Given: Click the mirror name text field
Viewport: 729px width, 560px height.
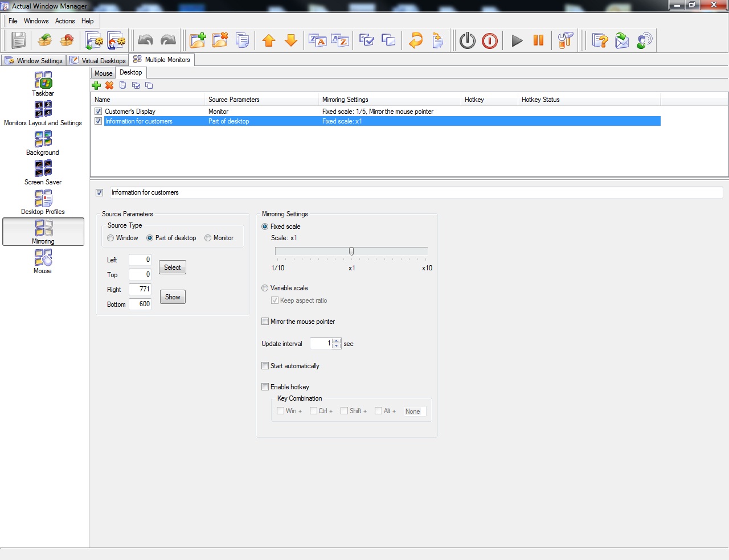Looking at the screenshot, I should [416, 193].
